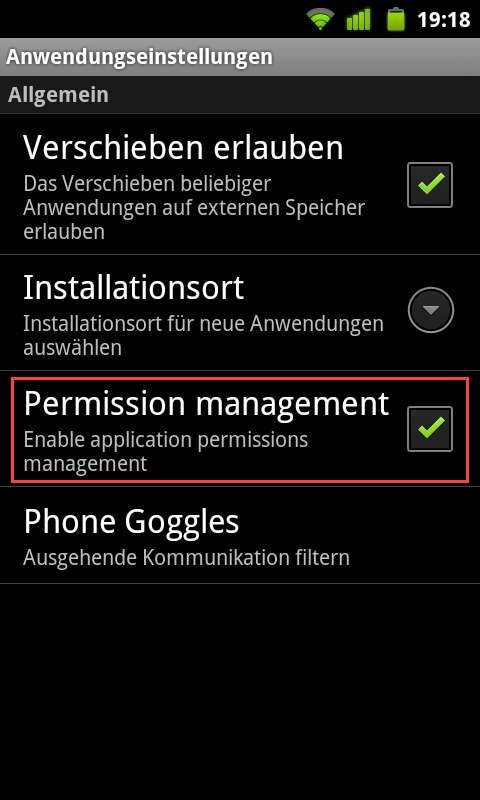Tap the Anwendungseinstellungen title bar
480x800 pixels.
[240, 57]
